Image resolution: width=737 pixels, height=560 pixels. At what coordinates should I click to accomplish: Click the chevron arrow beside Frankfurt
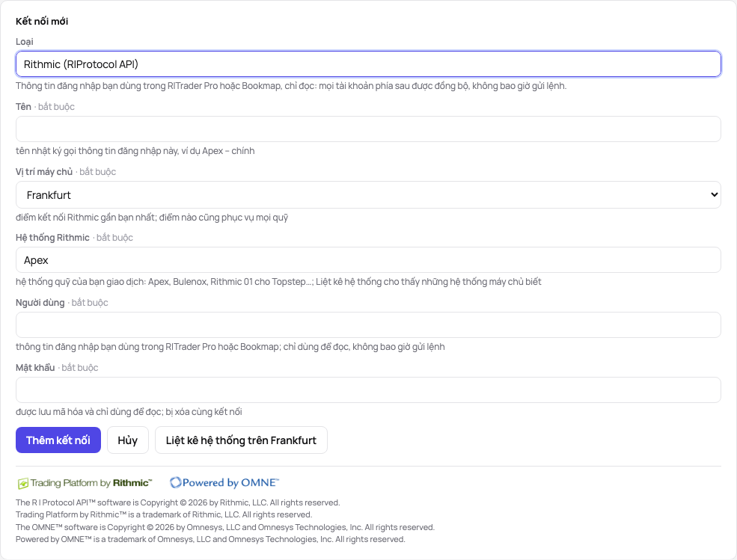[x=714, y=194]
